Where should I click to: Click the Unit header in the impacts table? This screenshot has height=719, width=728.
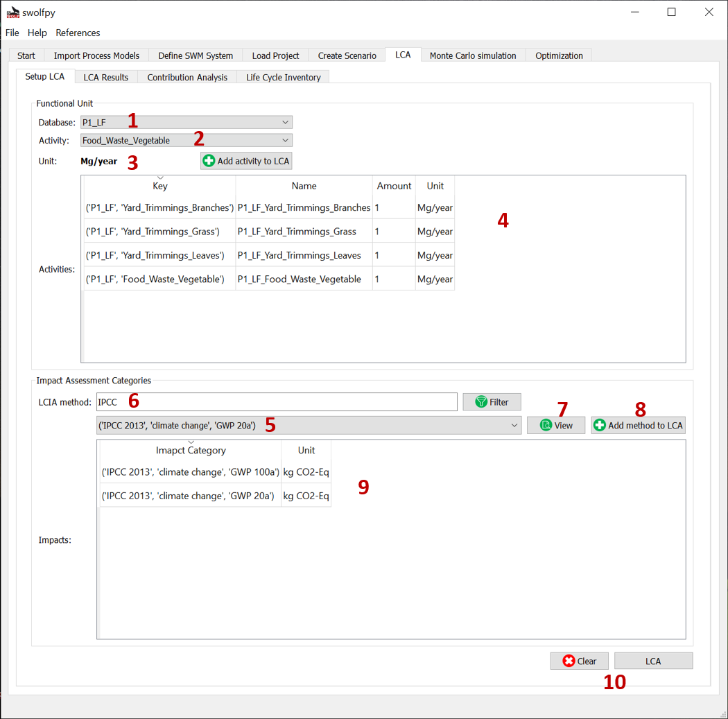tap(306, 450)
